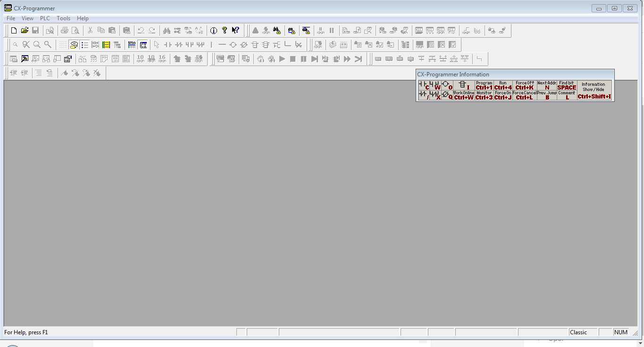Click 'For Help, press F1' status text
The image size is (644, 347).
click(x=26, y=332)
